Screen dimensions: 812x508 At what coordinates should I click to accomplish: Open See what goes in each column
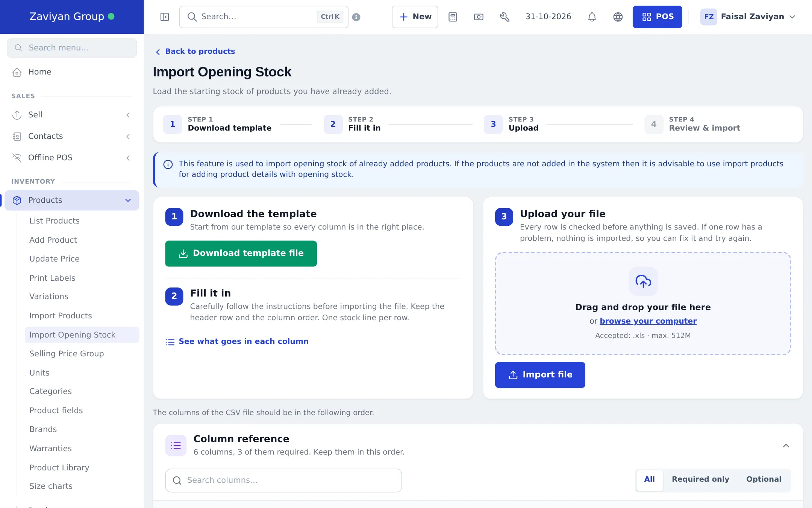pyautogui.click(x=237, y=341)
